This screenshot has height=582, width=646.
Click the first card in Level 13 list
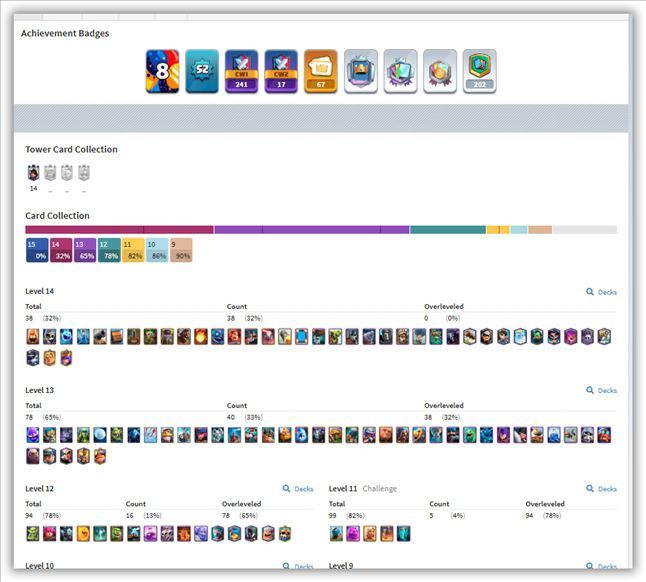point(33,435)
